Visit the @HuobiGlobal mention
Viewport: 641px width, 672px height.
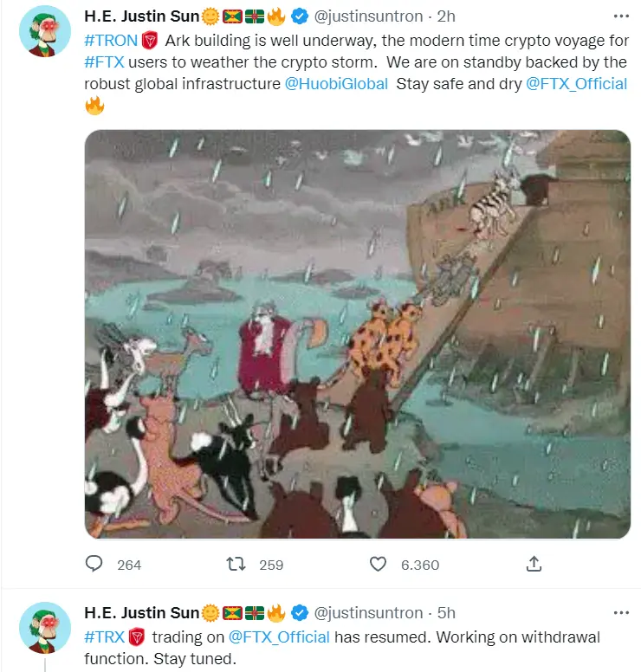(x=336, y=84)
